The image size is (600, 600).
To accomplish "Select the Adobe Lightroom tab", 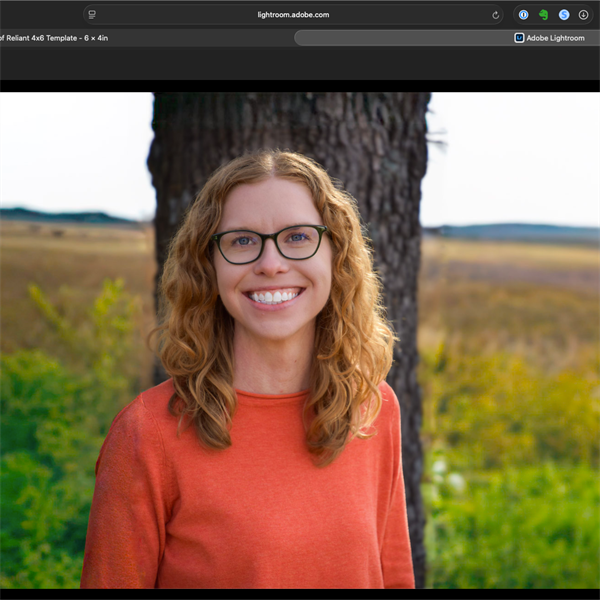I will click(554, 38).
